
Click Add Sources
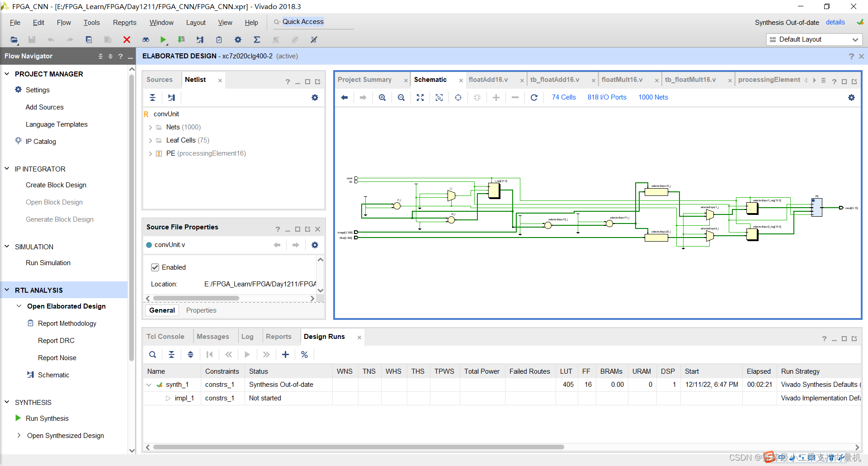44,107
